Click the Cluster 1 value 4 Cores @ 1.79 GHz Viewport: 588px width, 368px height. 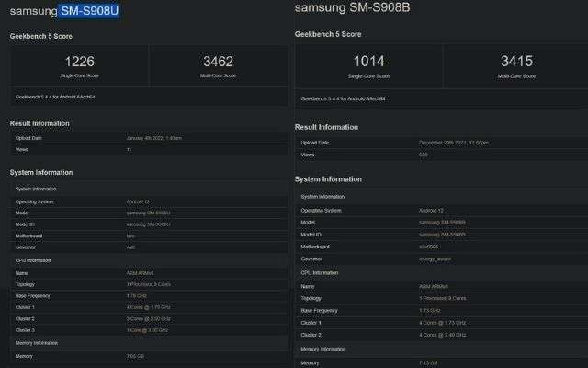click(x=148, y=307)
